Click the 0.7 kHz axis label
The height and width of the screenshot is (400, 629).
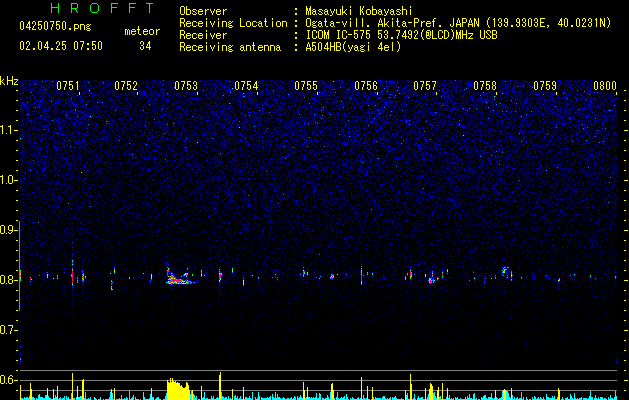pyautogui.click(x=8, y=330)
